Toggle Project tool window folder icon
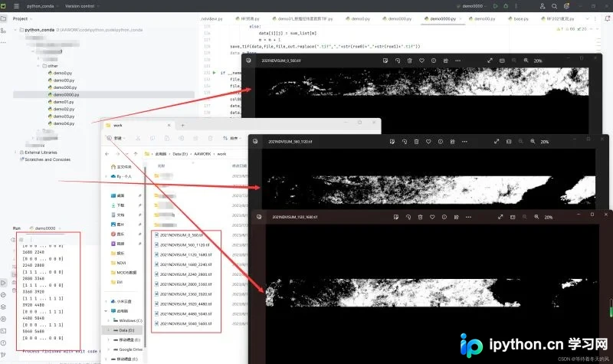The width and height of the screenshot is (613, 364). [4, 18]
